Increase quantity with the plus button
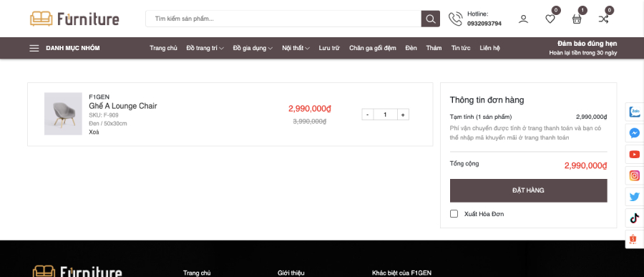Viewport: 644px width, 277px height. (403, 115)
